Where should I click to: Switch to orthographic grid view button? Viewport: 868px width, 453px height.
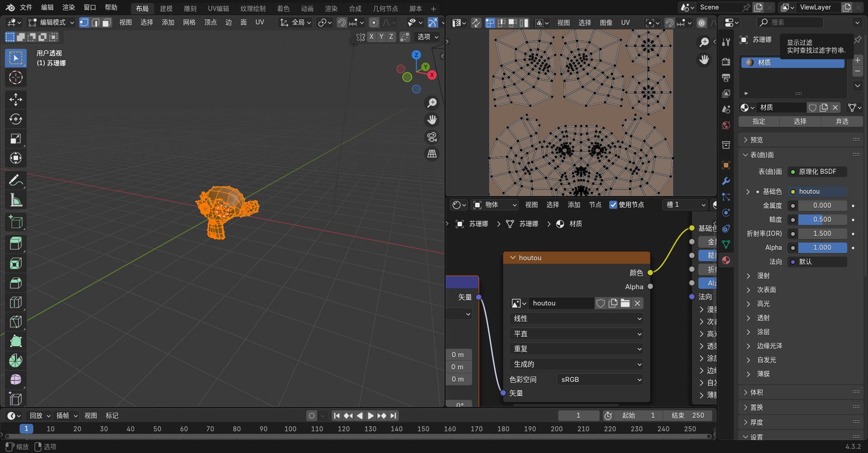point(432,154)
